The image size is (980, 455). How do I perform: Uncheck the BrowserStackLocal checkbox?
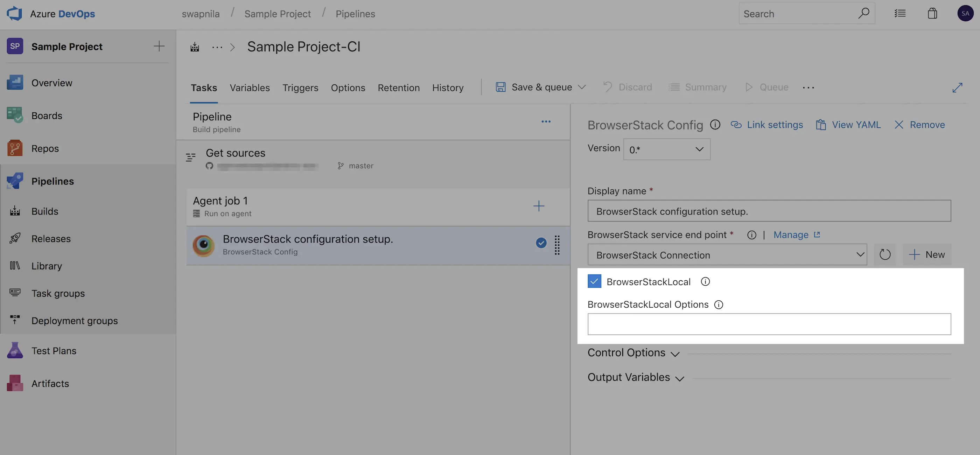(x=594, y=281)
